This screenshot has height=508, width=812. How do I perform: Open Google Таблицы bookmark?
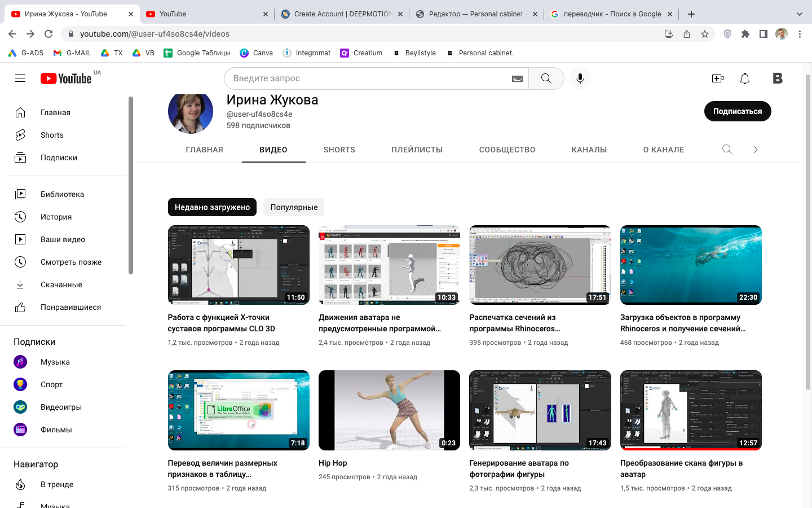[x=197, y=53]
